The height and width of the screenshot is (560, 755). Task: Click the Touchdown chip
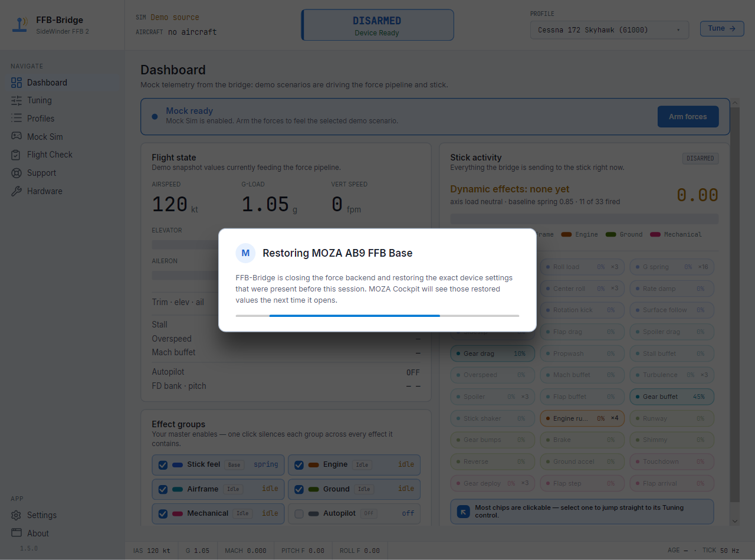672,461
